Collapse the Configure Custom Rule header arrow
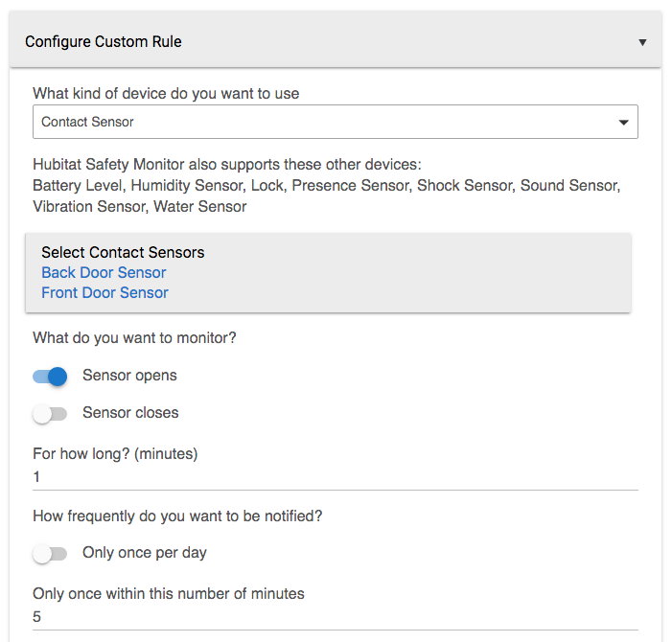Viewport: 672px width, 642px height. click(x=642, y=42)
